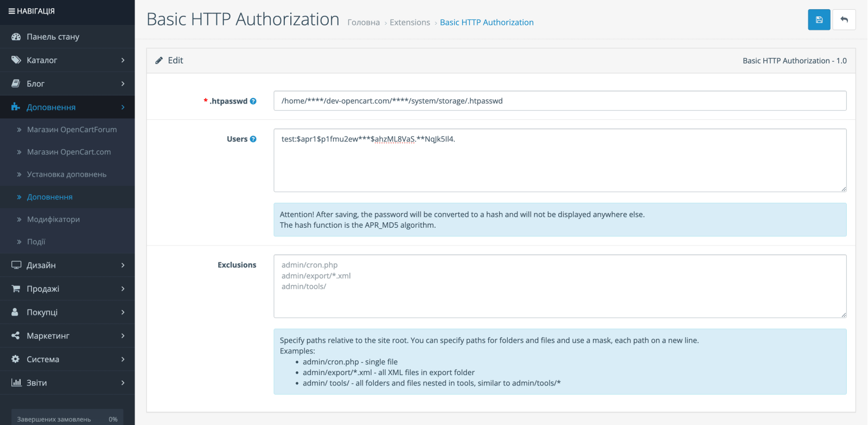
Task: Expand the Покупці menu chevron
Action: coord(123,312)
